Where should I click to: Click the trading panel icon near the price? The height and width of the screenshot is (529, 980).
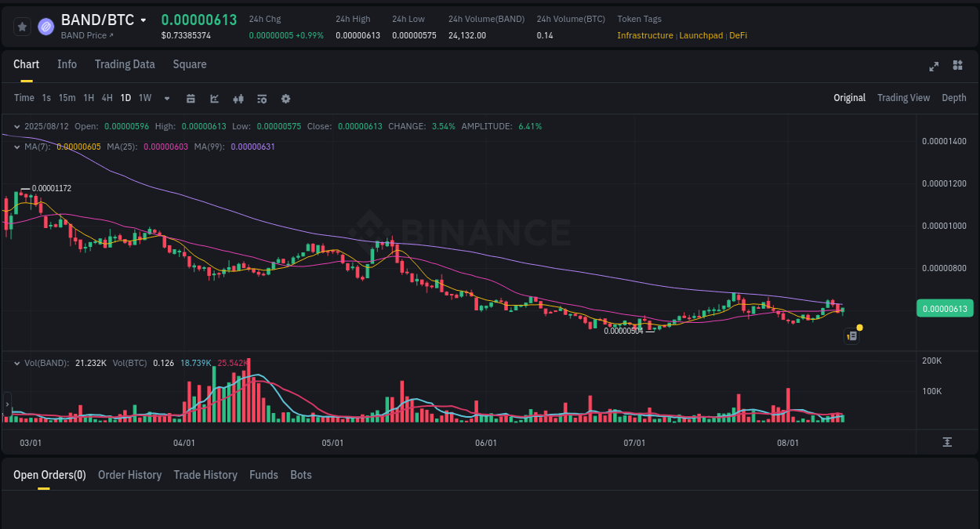(852, 335)
